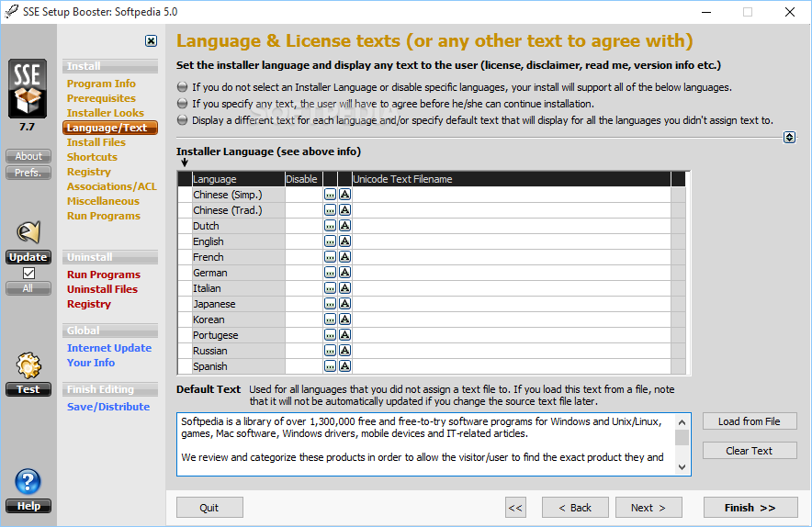Screen dimensions: 812x527
Task: Click the Update arrow icon
Action: tap(28, 232)
